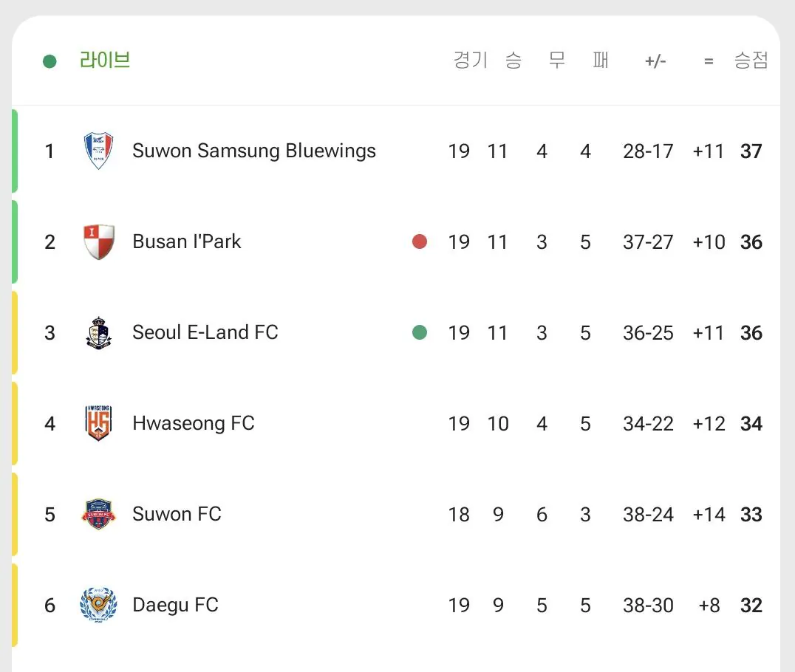The image size is (795, 672).
Task: Tap the Hwaseong FC logo
Action: point(98,423)
